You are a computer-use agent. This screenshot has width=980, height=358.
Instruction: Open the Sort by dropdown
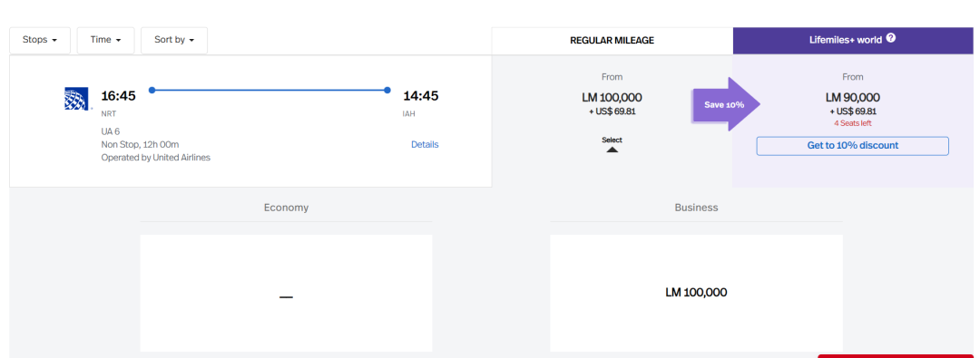174,40
